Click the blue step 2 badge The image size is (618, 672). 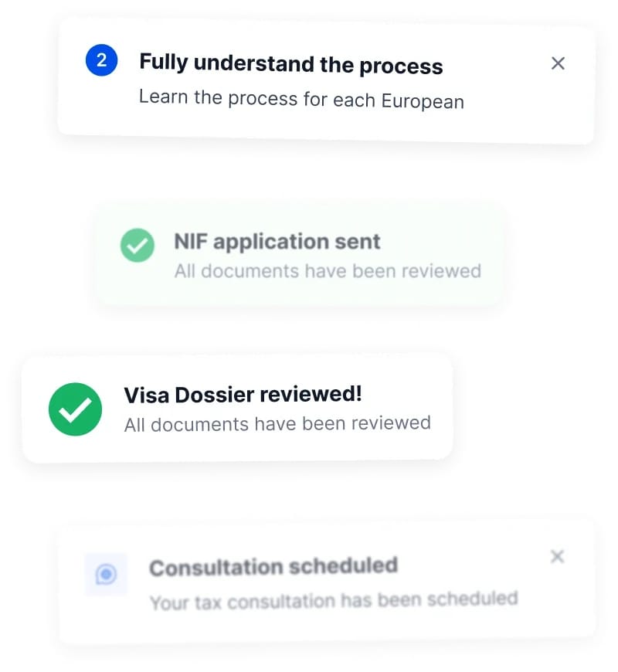tap(101, 60)
